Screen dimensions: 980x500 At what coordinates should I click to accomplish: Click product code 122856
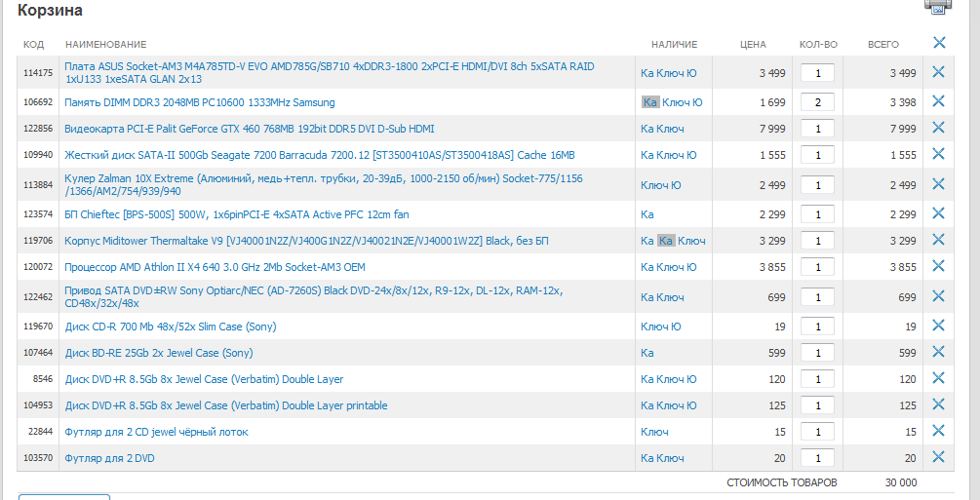pos(38,129)
